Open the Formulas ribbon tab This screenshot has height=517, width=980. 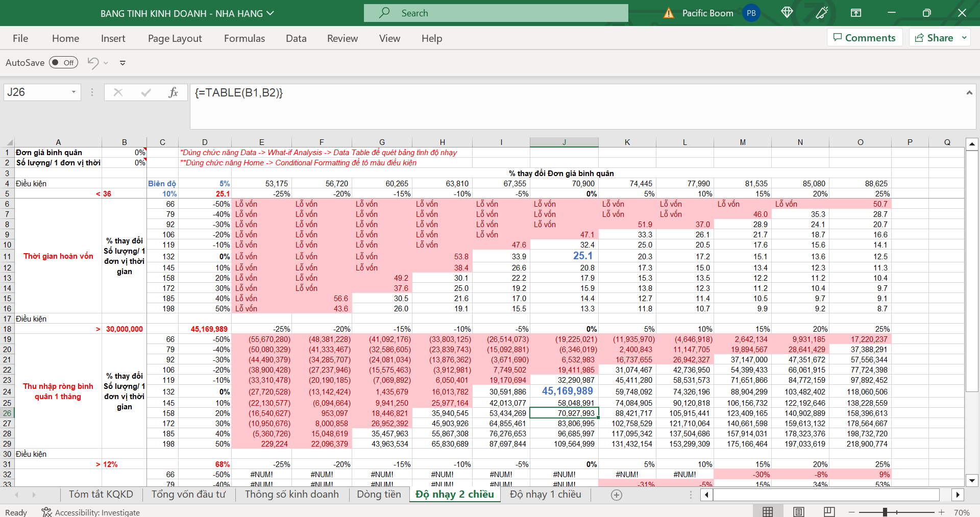point(244,38)
